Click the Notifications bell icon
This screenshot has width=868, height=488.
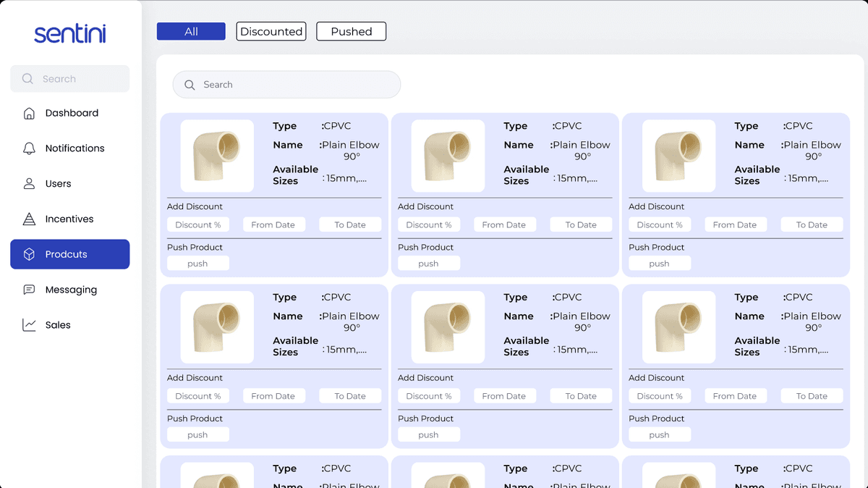coord(29,148)
